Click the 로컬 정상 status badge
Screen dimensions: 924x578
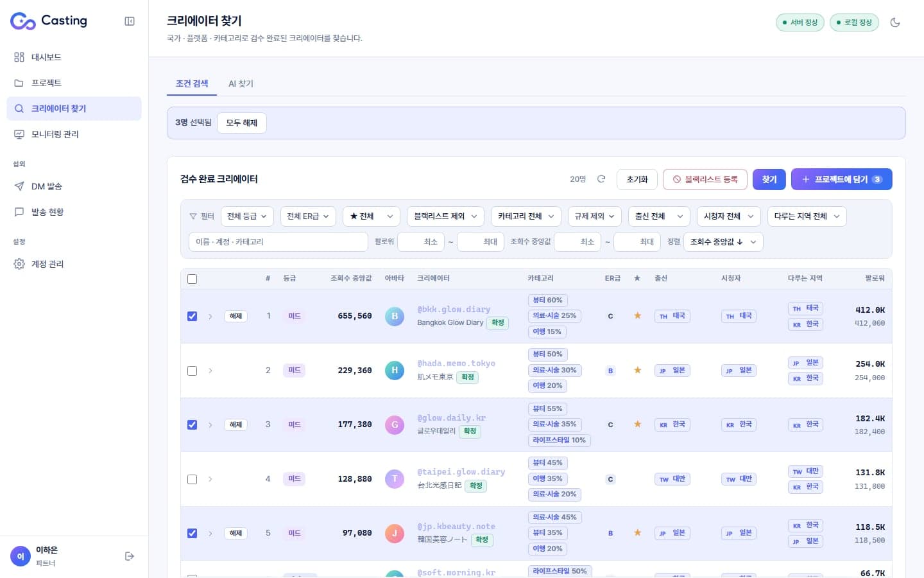coord(854,22)
